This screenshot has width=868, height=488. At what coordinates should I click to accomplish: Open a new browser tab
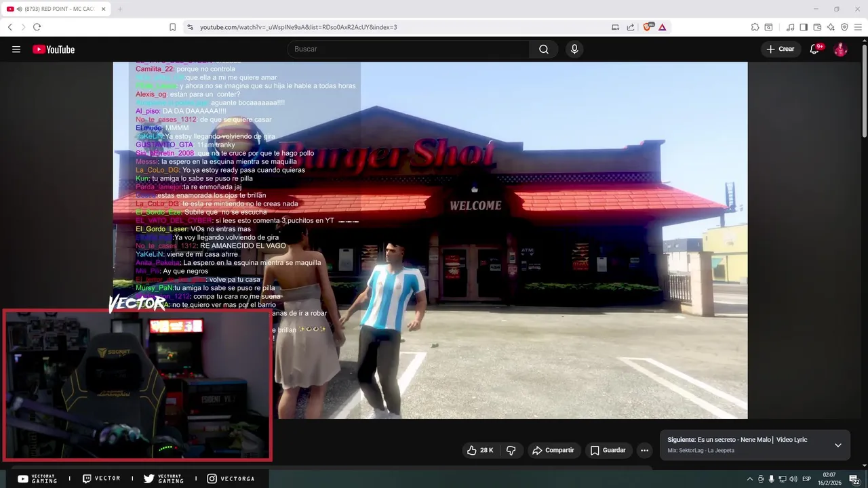point(120,9)
